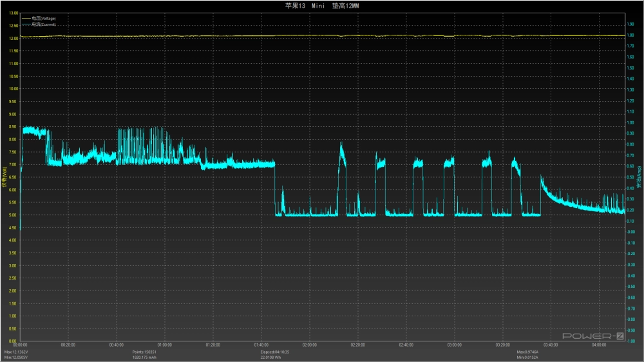Click the 01:40:00 time axis label
Image resolution: width=644 pixels, height=362 pixels.
tap(261, 345)
